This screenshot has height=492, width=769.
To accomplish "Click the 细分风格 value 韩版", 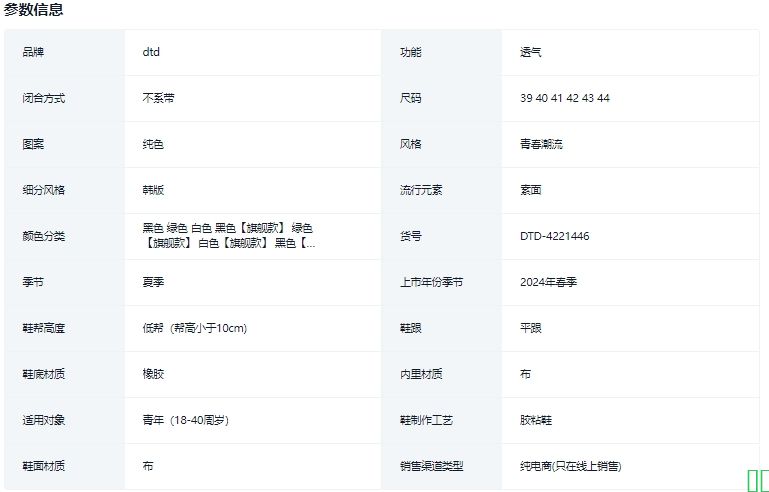I will point(153,190).
